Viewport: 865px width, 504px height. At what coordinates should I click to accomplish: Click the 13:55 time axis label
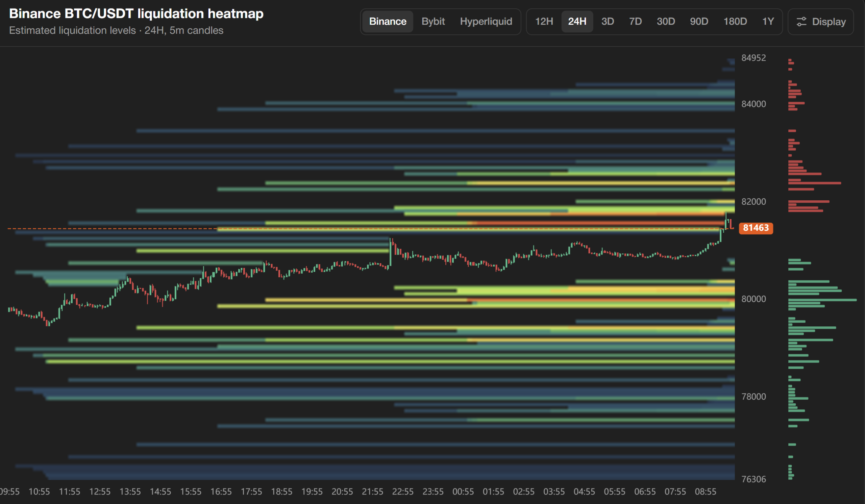coord(130,492)
